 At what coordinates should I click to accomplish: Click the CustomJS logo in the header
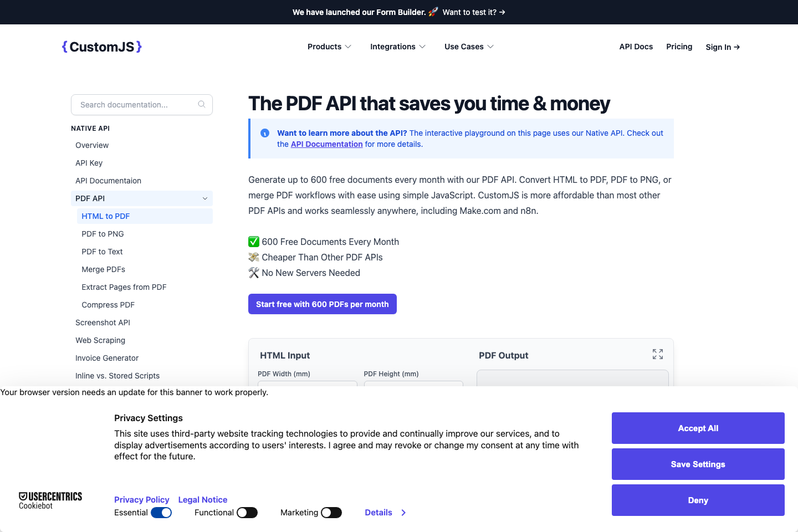click(x=101, y=47)
